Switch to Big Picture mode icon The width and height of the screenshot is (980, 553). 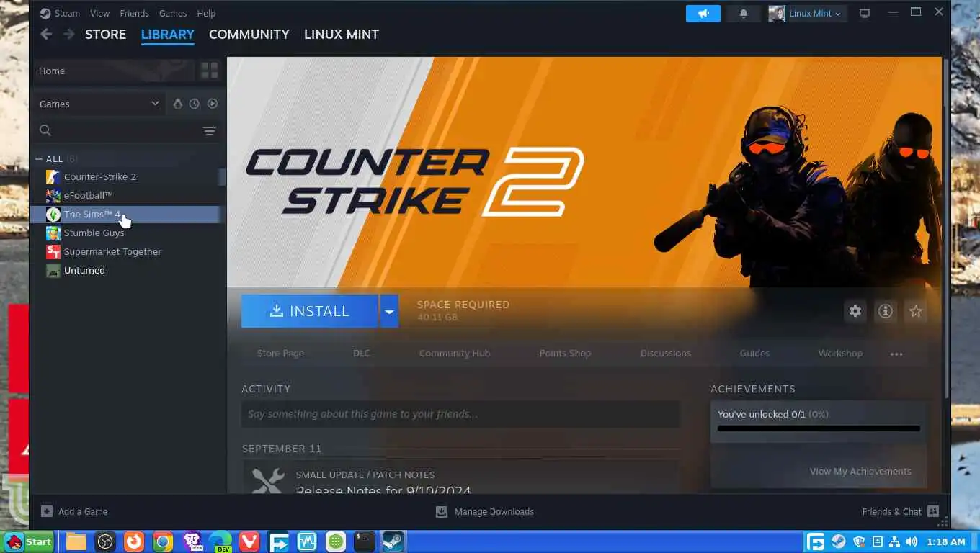pos(865,13)
